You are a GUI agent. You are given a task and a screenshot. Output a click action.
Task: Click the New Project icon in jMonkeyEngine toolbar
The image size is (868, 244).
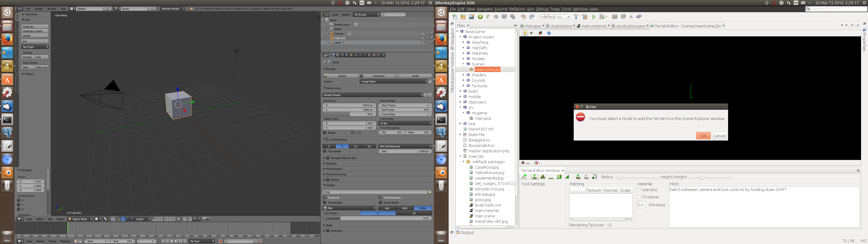pyautogui.click(x=463, y=17)
